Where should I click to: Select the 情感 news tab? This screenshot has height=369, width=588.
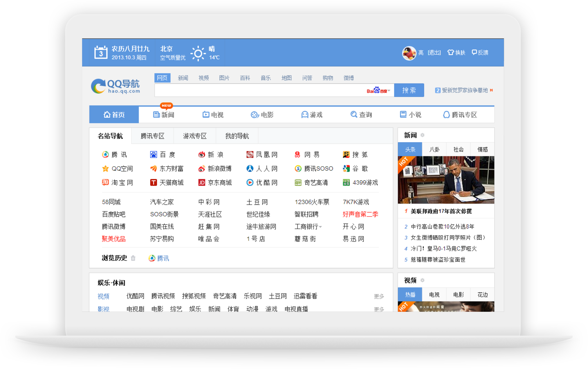pyautogui.click(x=482, y=149)
